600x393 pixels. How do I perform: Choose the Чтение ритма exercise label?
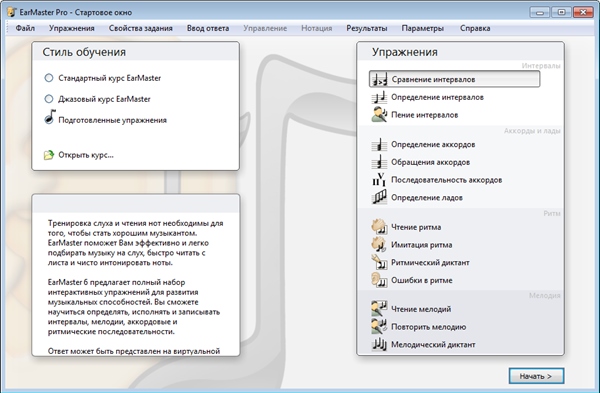click(416, 227)
